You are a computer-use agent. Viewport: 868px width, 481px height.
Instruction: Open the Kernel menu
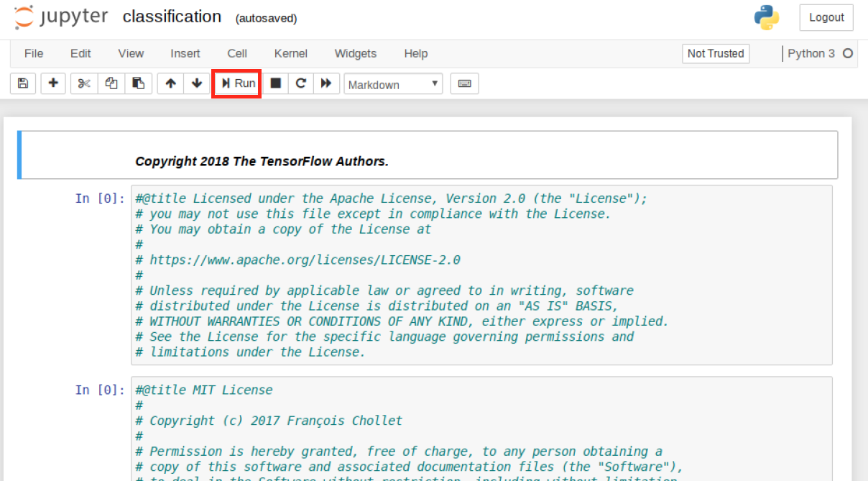click(x=290, y=53)
